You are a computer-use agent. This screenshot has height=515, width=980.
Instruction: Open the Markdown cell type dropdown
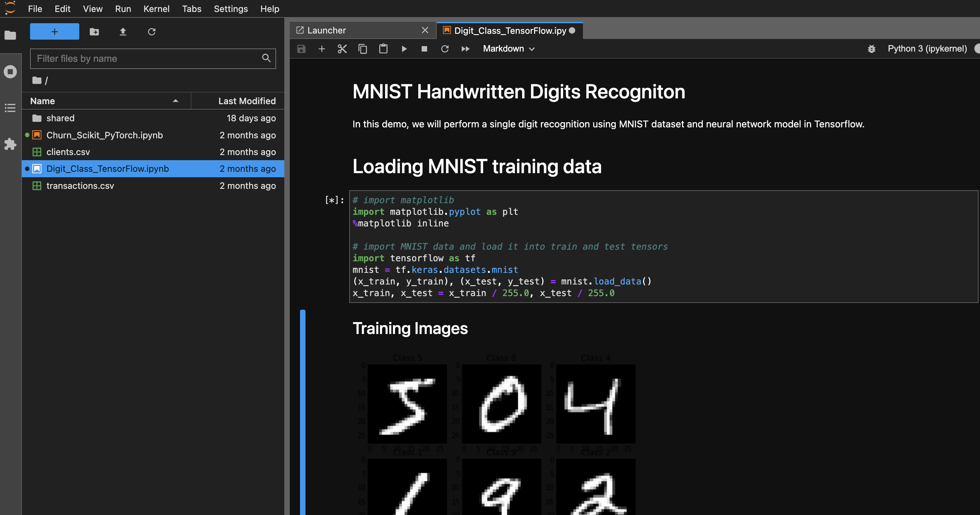click(509, 49)
